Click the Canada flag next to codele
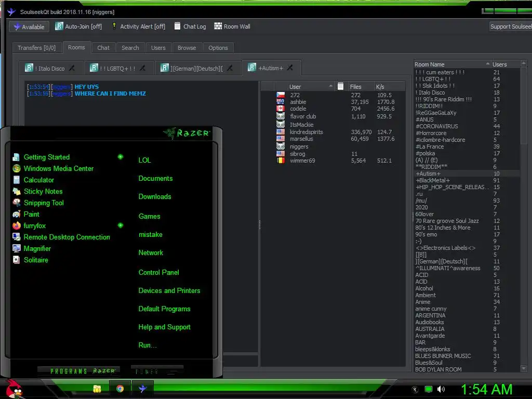This screenshot has height=399, width=532. coord(280,109)
